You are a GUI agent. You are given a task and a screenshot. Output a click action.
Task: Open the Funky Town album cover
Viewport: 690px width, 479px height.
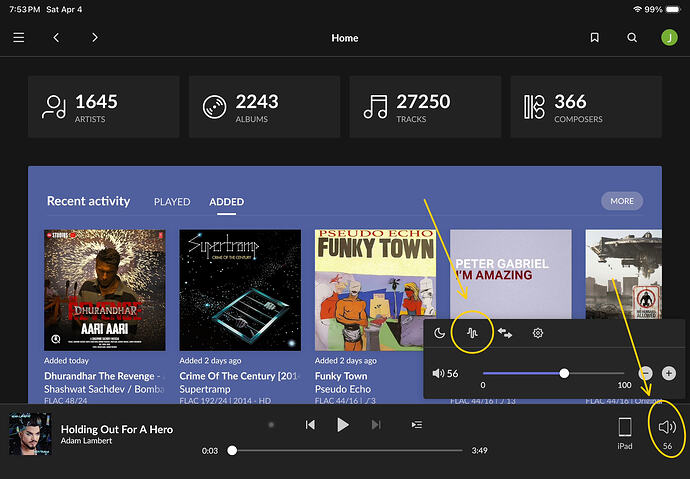(x=375, y=290)
